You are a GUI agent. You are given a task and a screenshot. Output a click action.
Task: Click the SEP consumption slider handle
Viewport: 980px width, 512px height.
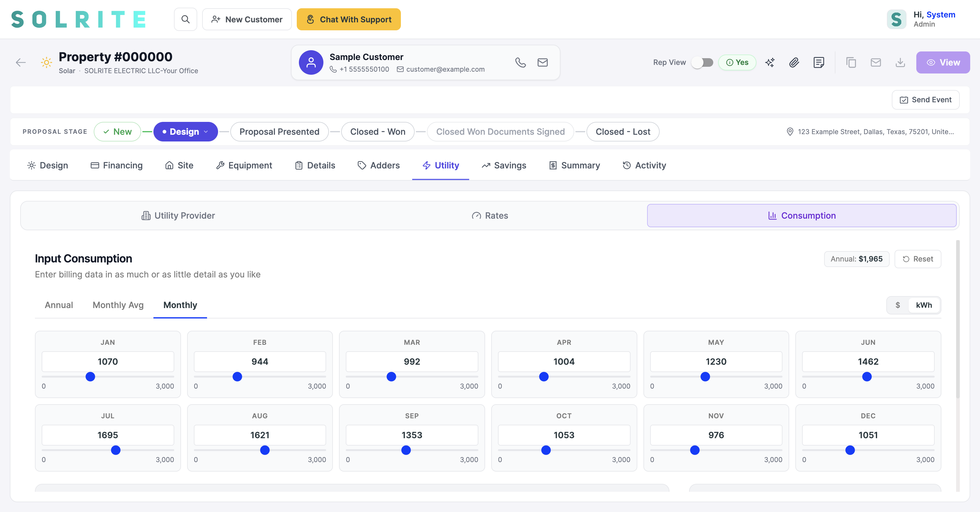pos(406,450)
